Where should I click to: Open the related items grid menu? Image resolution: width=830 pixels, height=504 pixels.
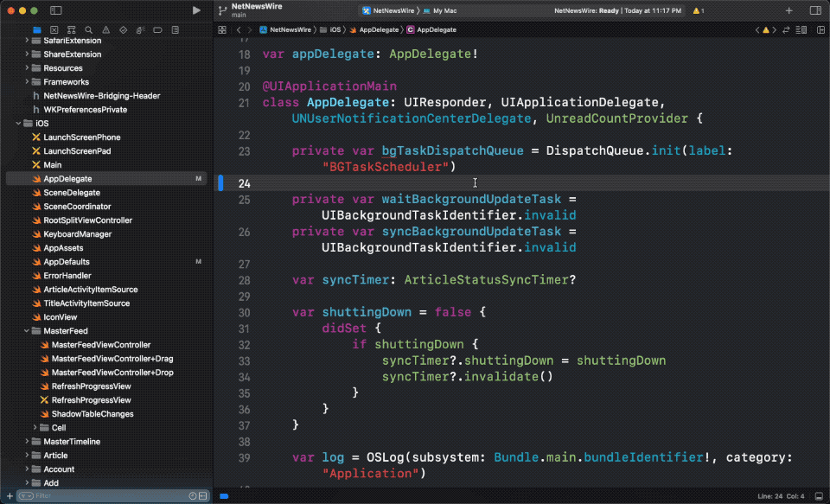[x=222, y=29]
